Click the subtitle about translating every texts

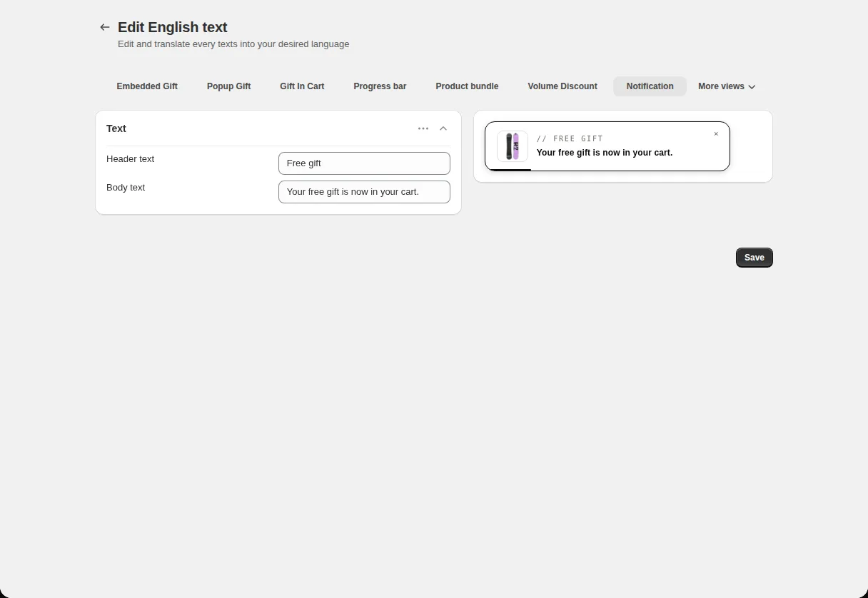[x=233, y=44]
